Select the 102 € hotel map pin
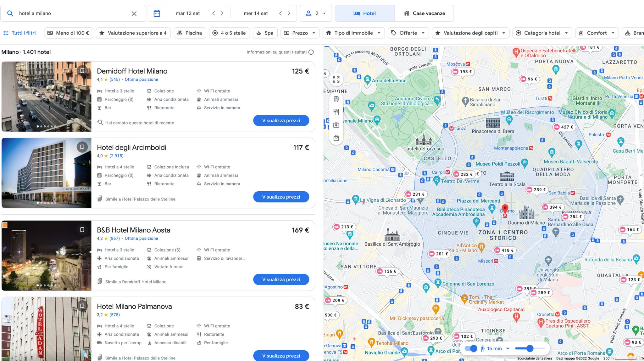Image resolution: width=644 pixels, height=361 pixels. pyautogui.click(x=464, y=336)
